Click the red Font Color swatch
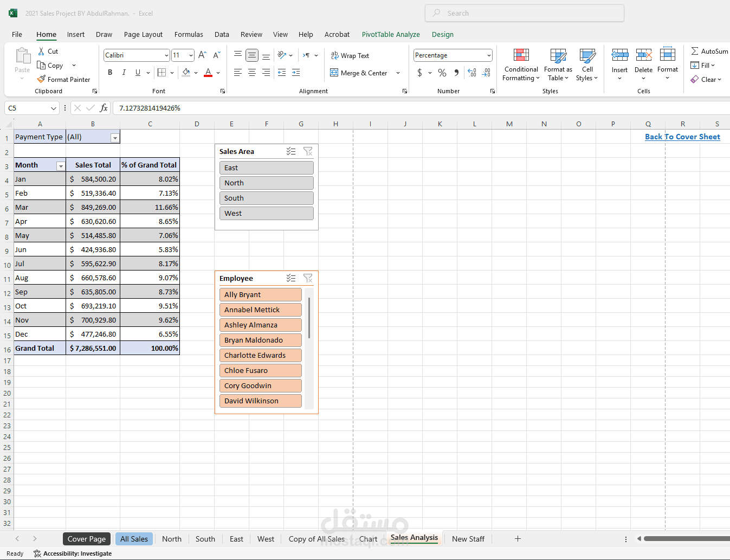 (x=208, y=73)
